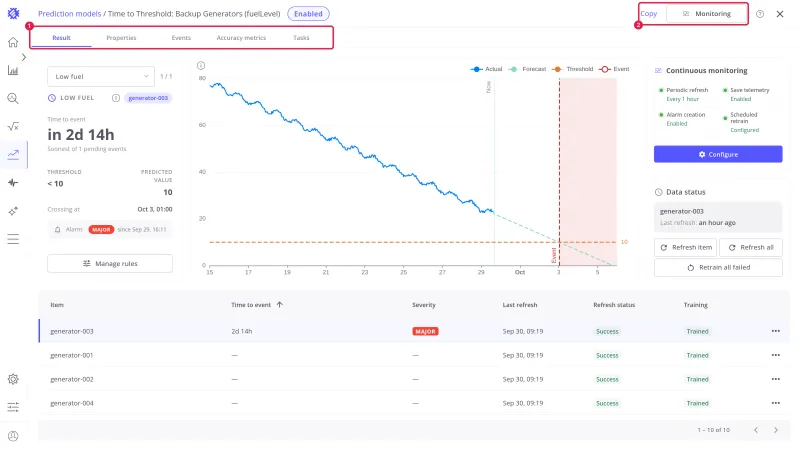Click the app logo at top left
Image resolution: width=800 pixels, height=450 pixels.
(13, 14)
